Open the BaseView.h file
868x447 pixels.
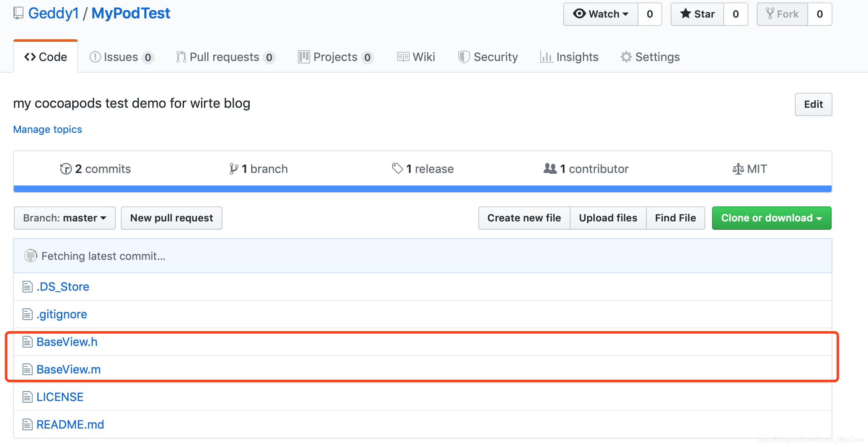tap(67, 342)
